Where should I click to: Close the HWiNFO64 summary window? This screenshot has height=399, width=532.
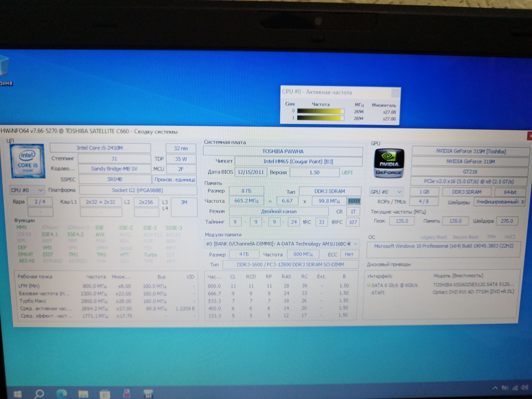point(530,136)
